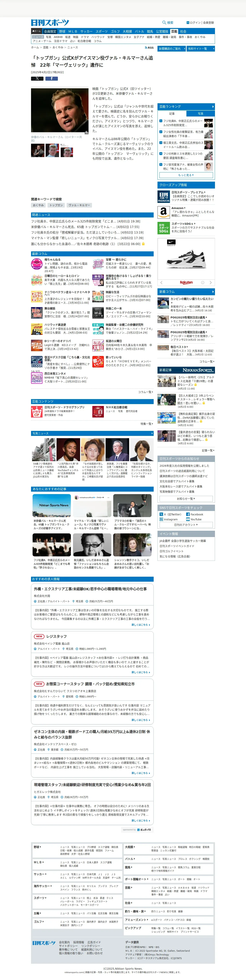Expand the 新着コラム header arrow
The width and height of the screenshot is (246, 980).
coord(213,291)
